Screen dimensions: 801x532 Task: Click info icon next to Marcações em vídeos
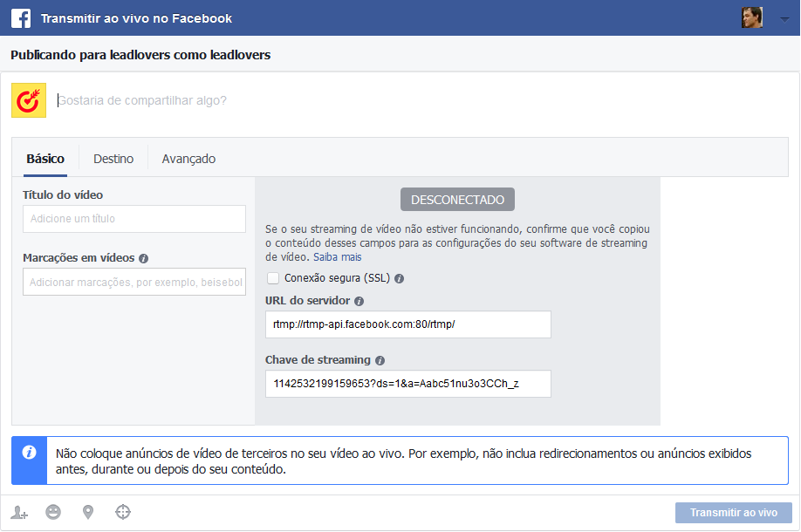pyautogui.click(x=143, y=259)
